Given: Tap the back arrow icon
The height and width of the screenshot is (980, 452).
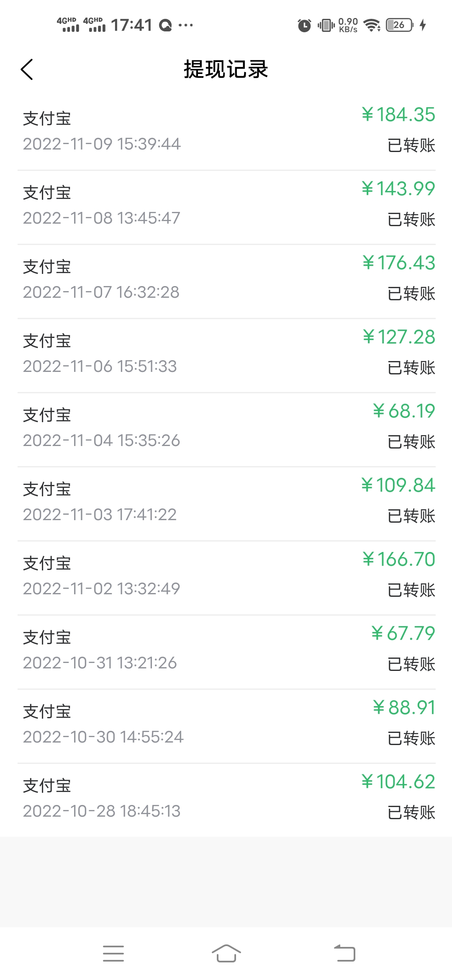Looking at the screenshot, I should point(27,70).
